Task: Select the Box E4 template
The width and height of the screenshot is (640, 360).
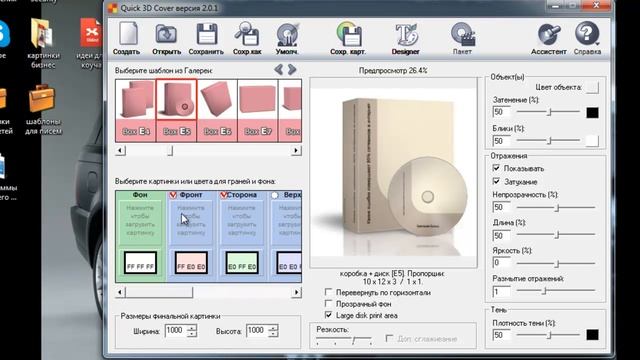Action: 136,110
